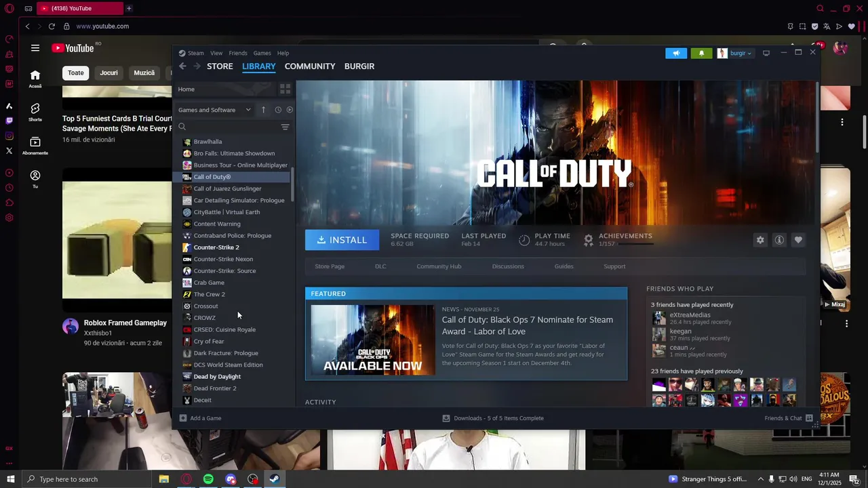Open Steam notifications bell
This screenshot has width=868, height=488.
coord(701,53)
